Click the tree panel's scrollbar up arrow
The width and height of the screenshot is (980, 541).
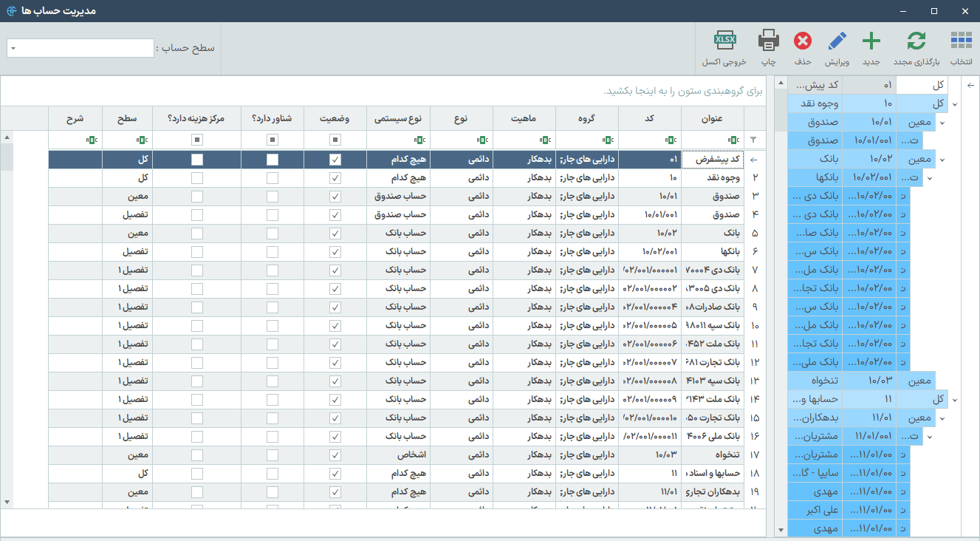[x=780, y=83]
